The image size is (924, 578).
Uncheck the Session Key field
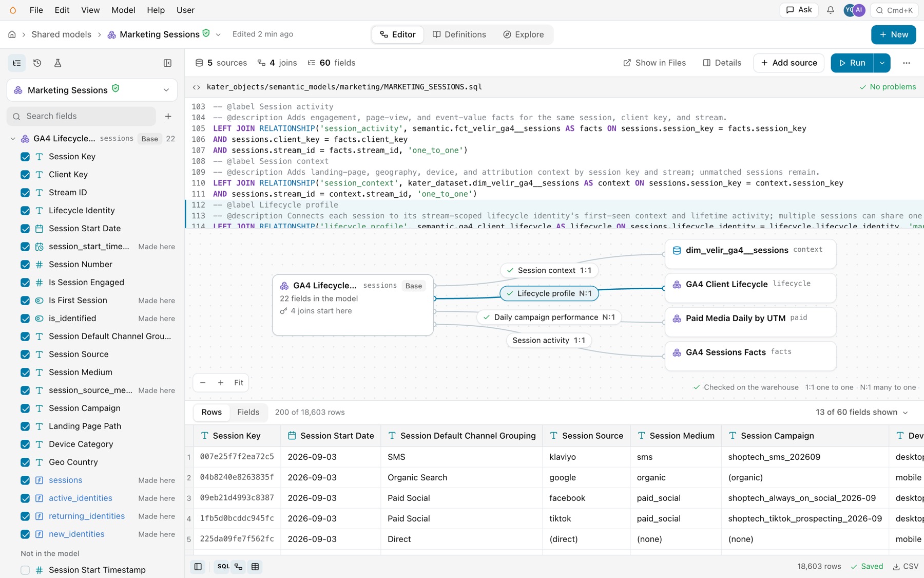click(25, 157)
